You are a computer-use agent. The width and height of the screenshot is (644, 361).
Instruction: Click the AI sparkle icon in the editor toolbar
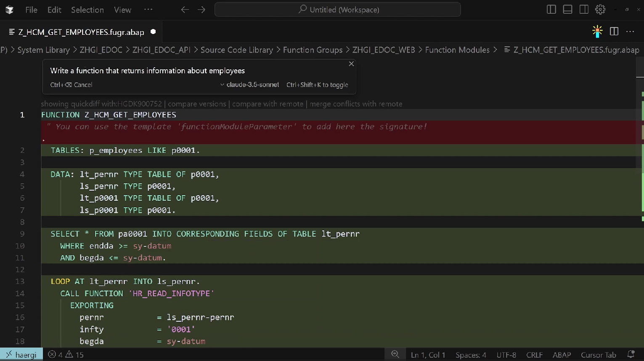point(597,32)
